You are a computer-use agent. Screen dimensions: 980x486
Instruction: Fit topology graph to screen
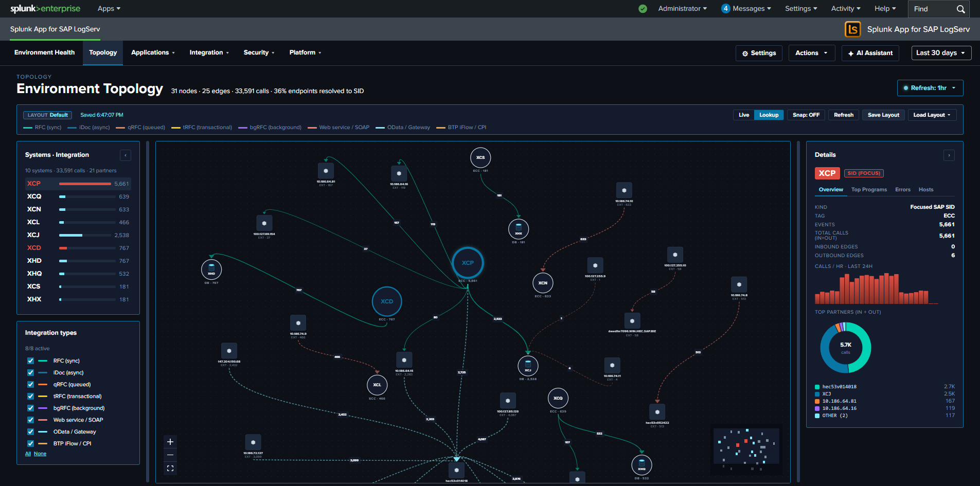tap(170, 469)
